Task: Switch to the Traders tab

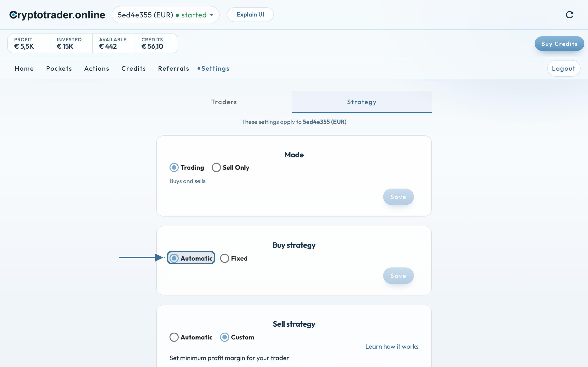Action: pyautogui.click(x=224, y=102)
